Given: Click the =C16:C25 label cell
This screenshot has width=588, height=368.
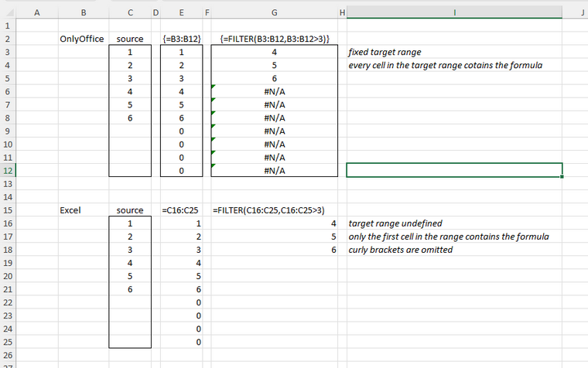Looking at the screenshot, I should tap(181, 210).
